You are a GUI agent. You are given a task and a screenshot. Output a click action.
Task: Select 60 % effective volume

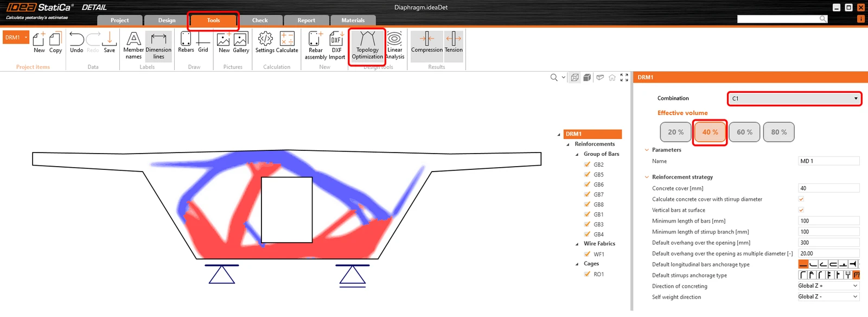744,132
